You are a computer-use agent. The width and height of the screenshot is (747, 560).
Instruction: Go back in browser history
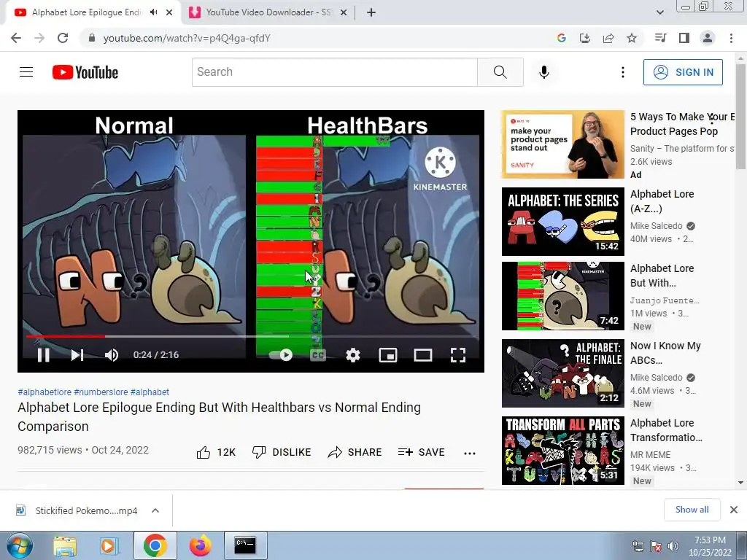click(x=16, y=38)
